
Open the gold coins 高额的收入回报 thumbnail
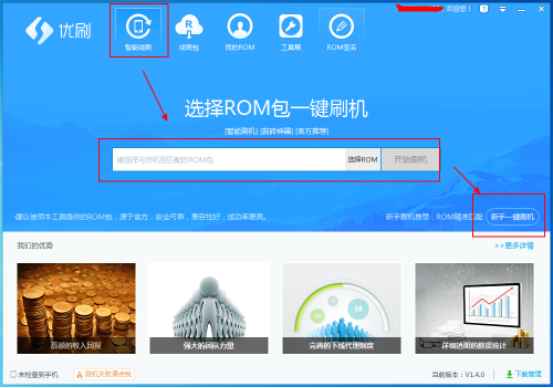click(76, 308)
